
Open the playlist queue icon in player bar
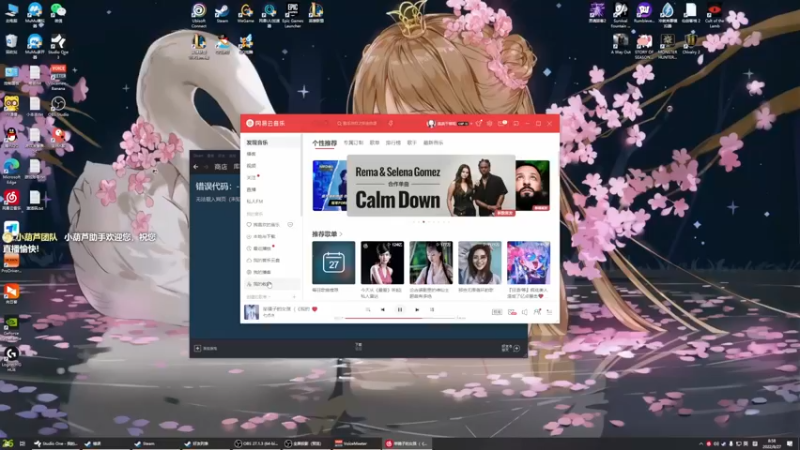549,312
